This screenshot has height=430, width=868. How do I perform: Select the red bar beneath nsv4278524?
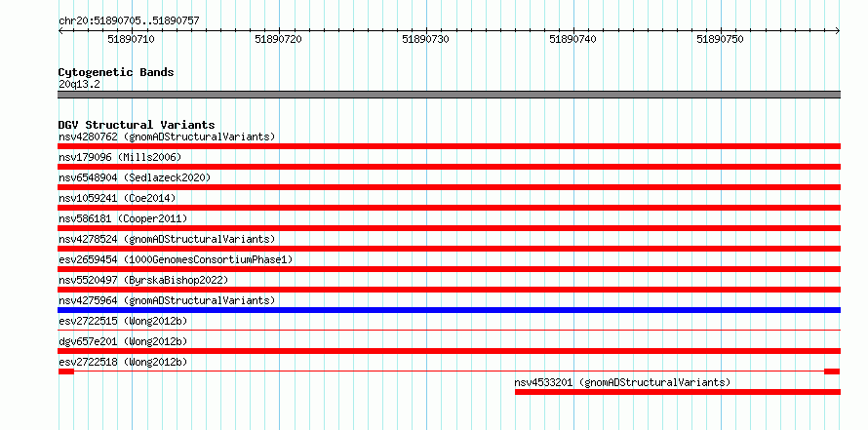pos(449,249)
